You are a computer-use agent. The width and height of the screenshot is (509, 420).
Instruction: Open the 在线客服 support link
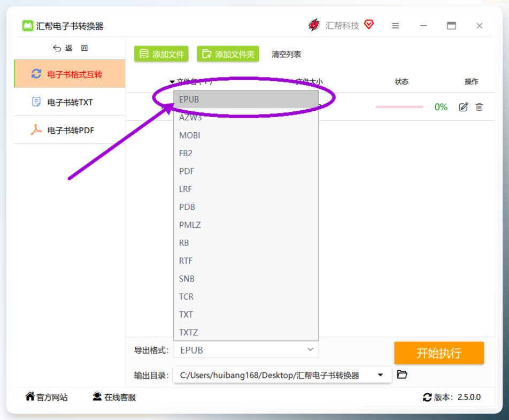pos(114,396)
